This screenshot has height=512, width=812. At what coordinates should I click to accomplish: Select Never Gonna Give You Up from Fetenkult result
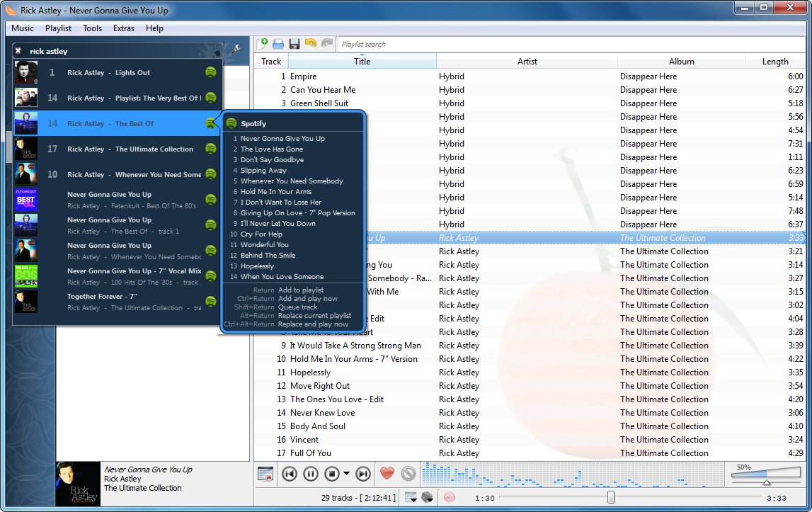click(118, 200)
